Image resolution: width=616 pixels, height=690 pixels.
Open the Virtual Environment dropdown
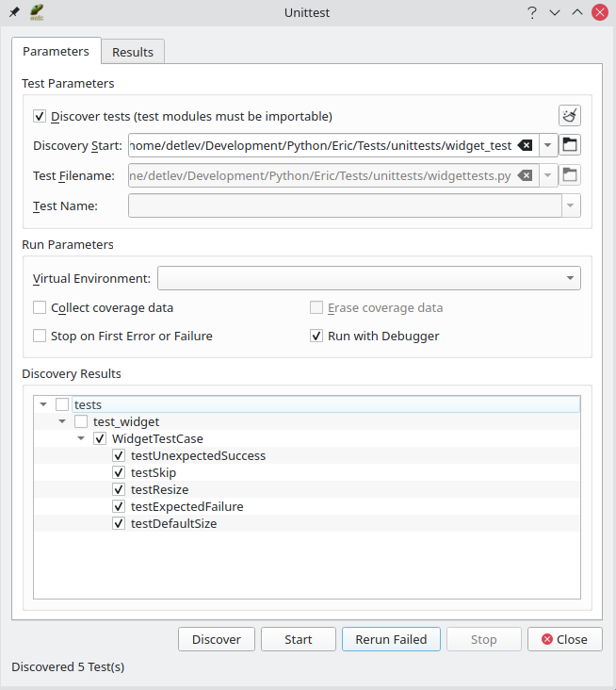pyautogui.click(x=570, y=278)
